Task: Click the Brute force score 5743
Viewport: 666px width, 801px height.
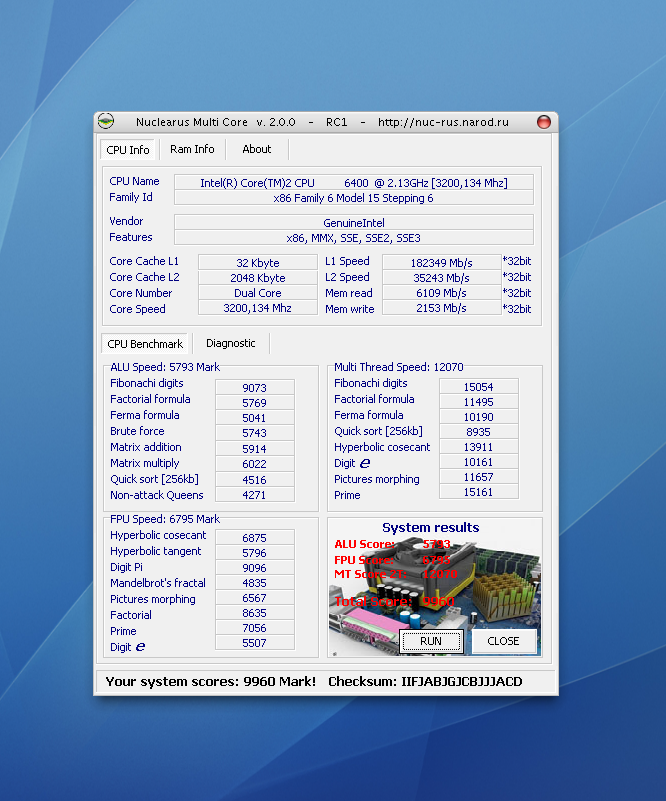Action: pos(254,433)
